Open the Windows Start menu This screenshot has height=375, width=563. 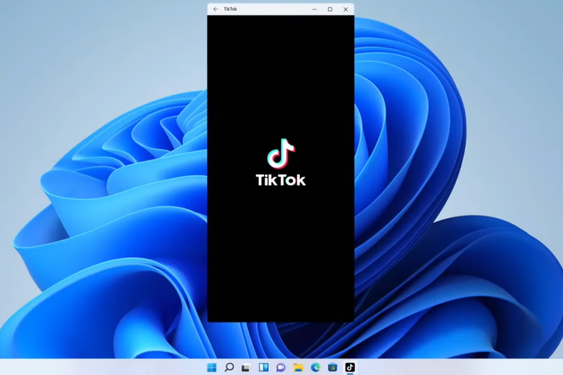(212, 367)
